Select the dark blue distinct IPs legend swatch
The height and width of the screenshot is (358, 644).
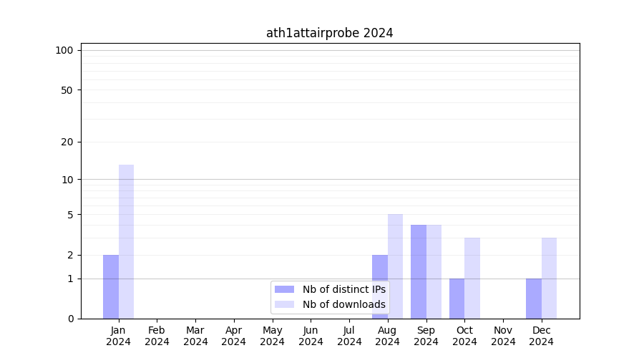[284, 289]
